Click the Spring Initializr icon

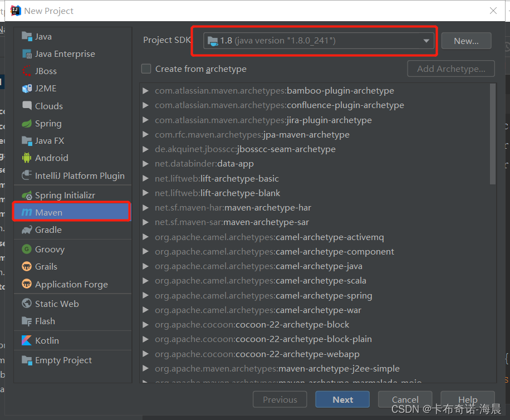pyautogui.click(x=27, y=195)
